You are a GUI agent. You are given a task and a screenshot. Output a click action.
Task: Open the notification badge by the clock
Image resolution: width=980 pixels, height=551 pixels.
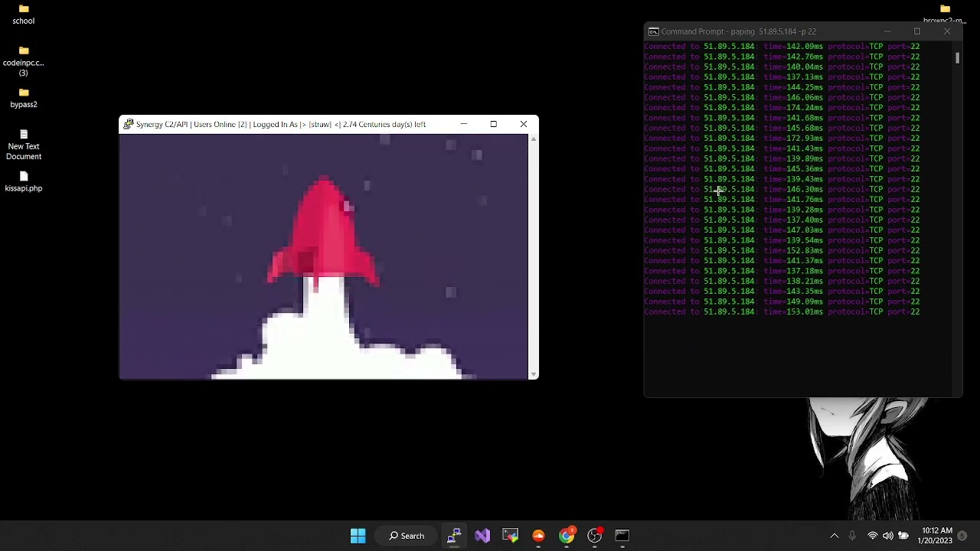(962, 536)
